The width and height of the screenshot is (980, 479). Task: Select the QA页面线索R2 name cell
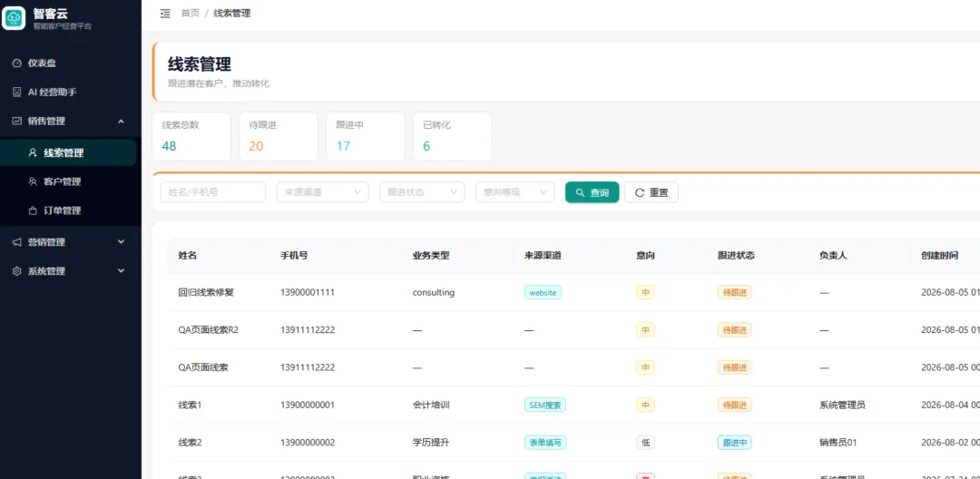208,329
